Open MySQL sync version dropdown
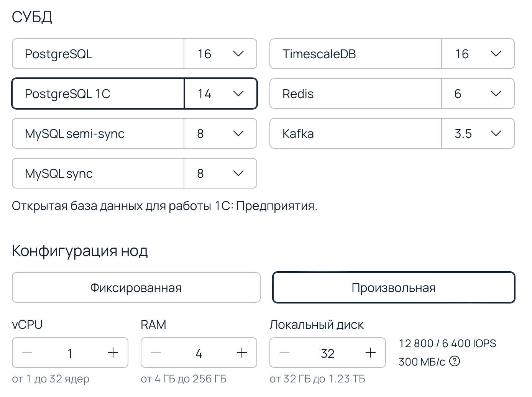Screen dimensions: 532x397 (220, 173)
